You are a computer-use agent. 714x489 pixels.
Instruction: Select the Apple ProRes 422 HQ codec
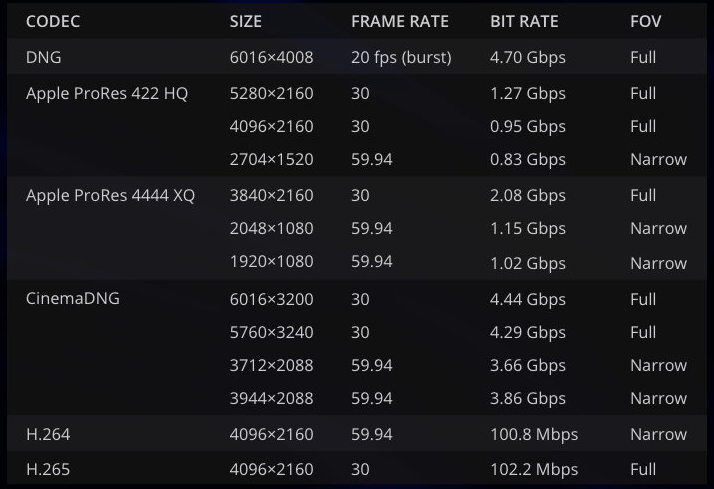[106, 93]
